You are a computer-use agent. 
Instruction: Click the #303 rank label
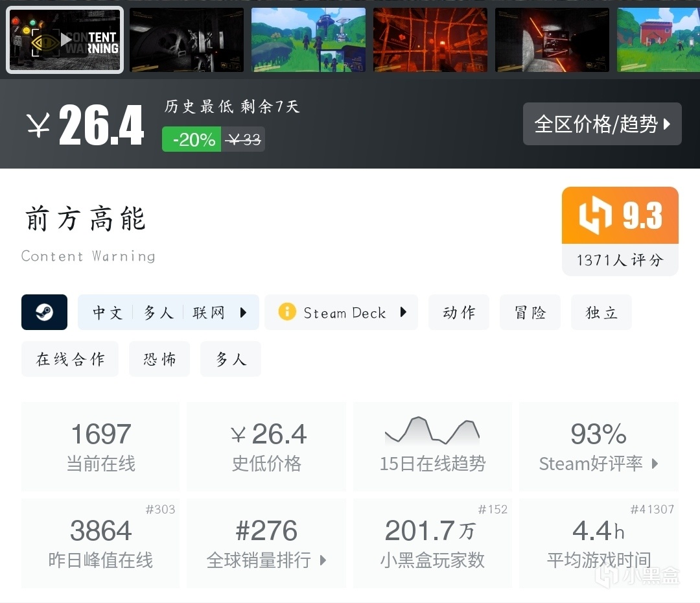[x=160, y=509]
